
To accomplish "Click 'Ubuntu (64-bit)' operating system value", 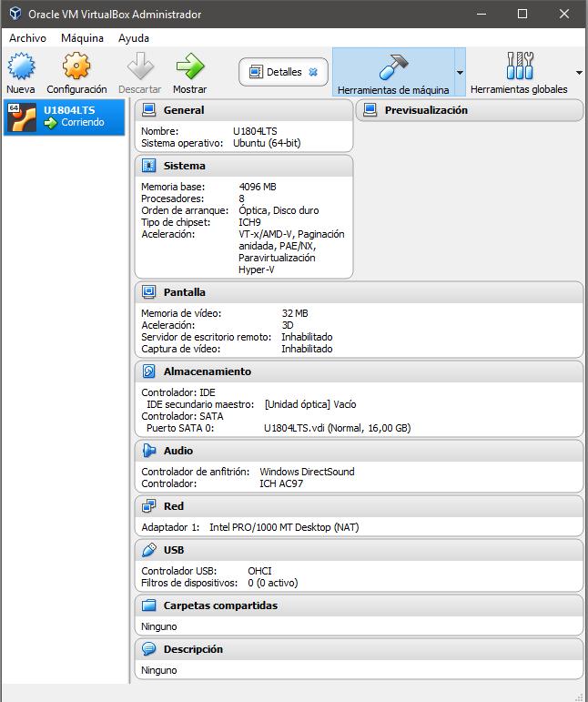I will 267,143.
